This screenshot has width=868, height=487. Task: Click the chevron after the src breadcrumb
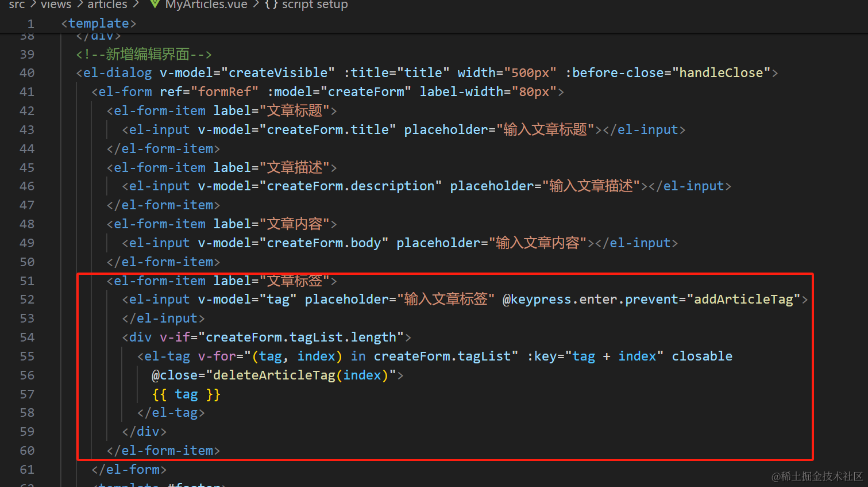point(33,5)
